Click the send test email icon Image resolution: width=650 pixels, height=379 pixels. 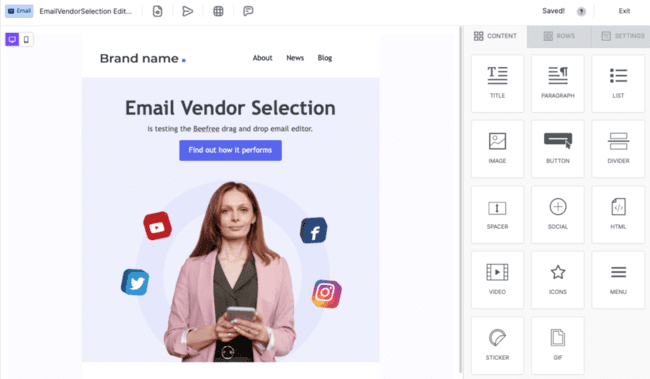click(188, 11)
